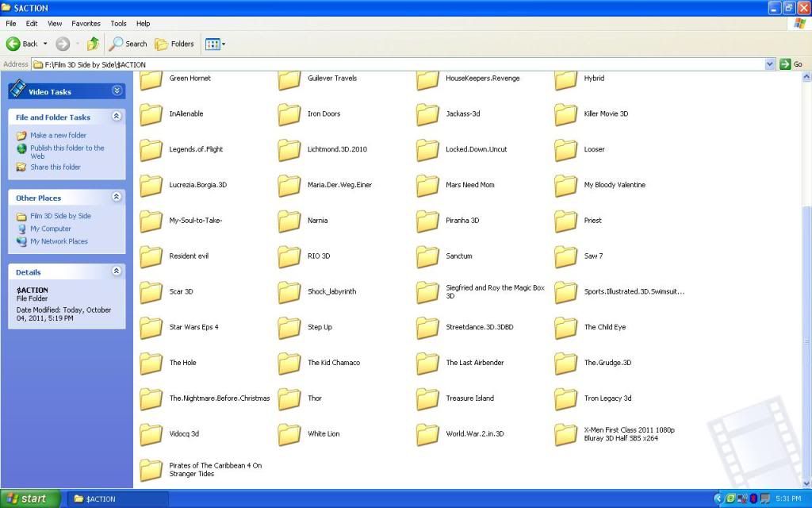Open the Help menu

coord(143,23)
